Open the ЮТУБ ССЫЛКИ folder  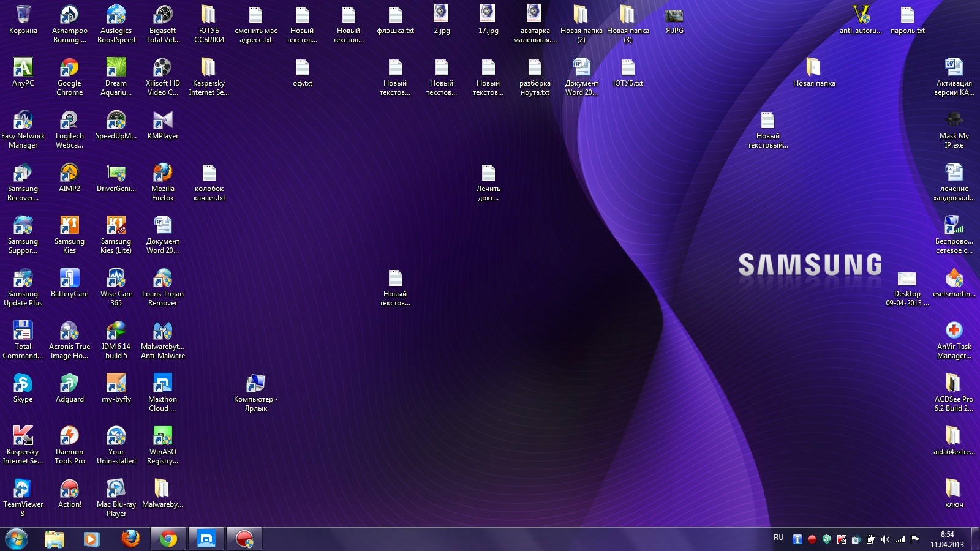tap(209, 24)
